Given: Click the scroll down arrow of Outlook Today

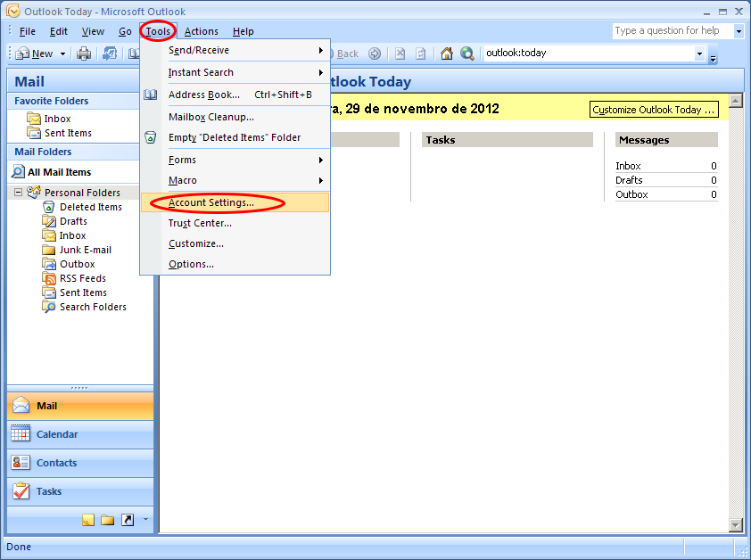Looking at the screenshot, I should click(735, 525).
